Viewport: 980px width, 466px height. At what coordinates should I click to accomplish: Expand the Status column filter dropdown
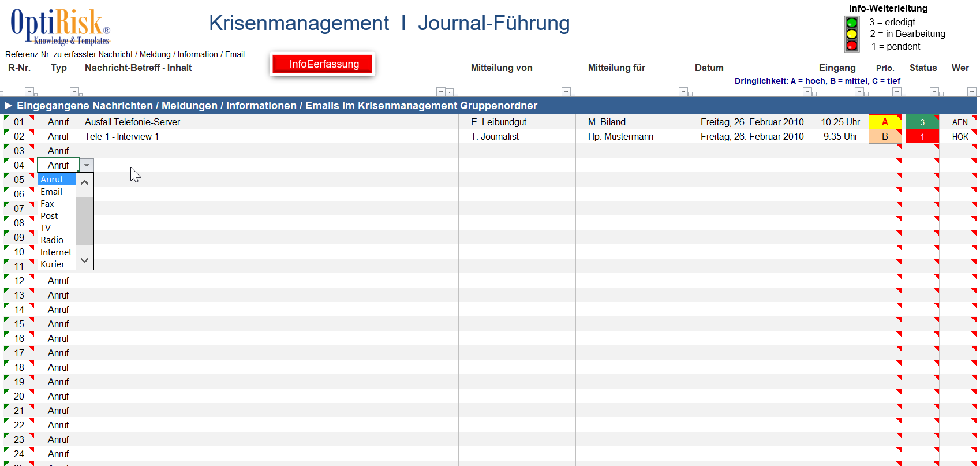point(934,92)
